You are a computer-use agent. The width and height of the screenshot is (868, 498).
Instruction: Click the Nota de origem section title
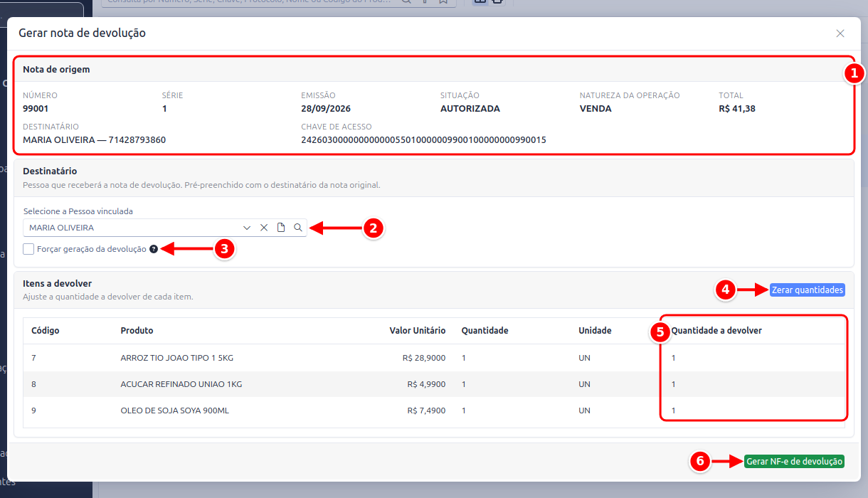pyautogui.click(x=56, y=70)
